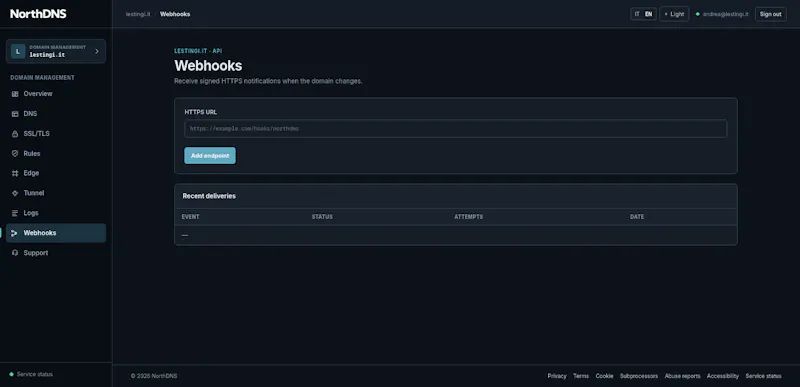Click the Webhooks arrow icon
The image size is (800, 387).
pos(15,233)
